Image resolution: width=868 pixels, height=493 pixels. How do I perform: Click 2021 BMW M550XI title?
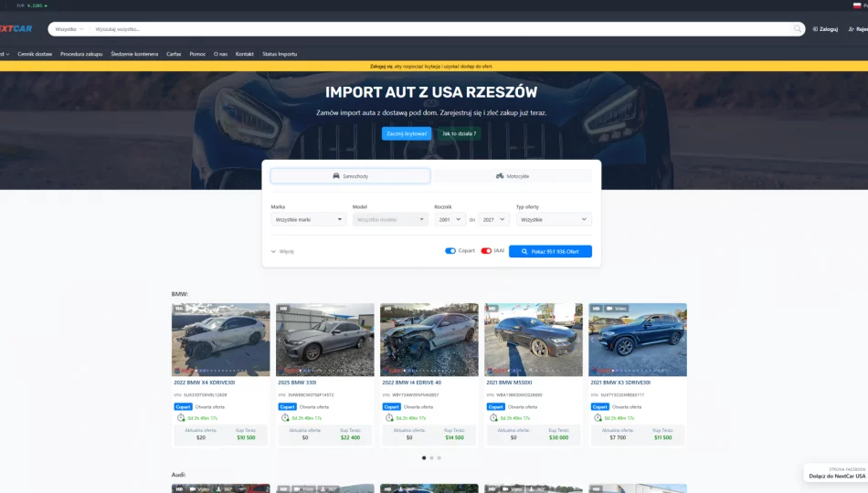pyautogui.click(x=509, y=383)
